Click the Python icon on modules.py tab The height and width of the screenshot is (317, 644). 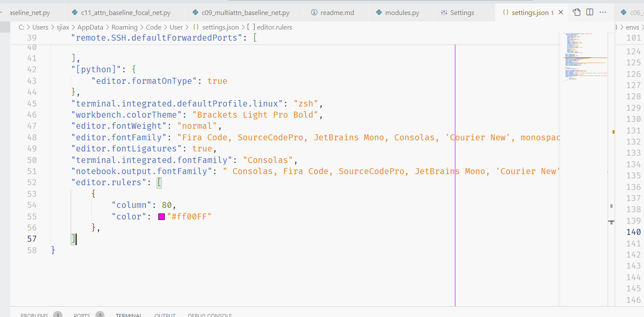[x=379, y=12]
